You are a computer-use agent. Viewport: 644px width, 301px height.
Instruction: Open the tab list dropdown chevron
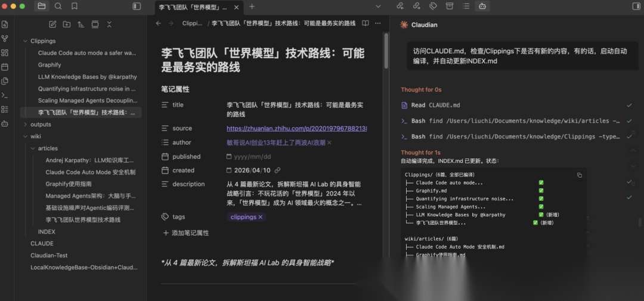[378, 7]
